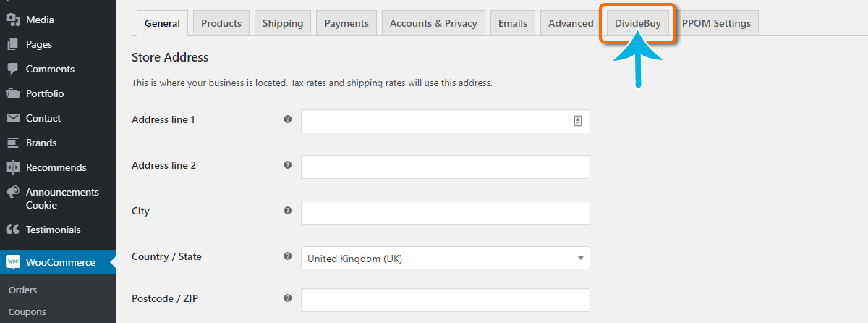Open the Country / State dropdown
The height and width of the screenshot is (323, 868).
445,258
